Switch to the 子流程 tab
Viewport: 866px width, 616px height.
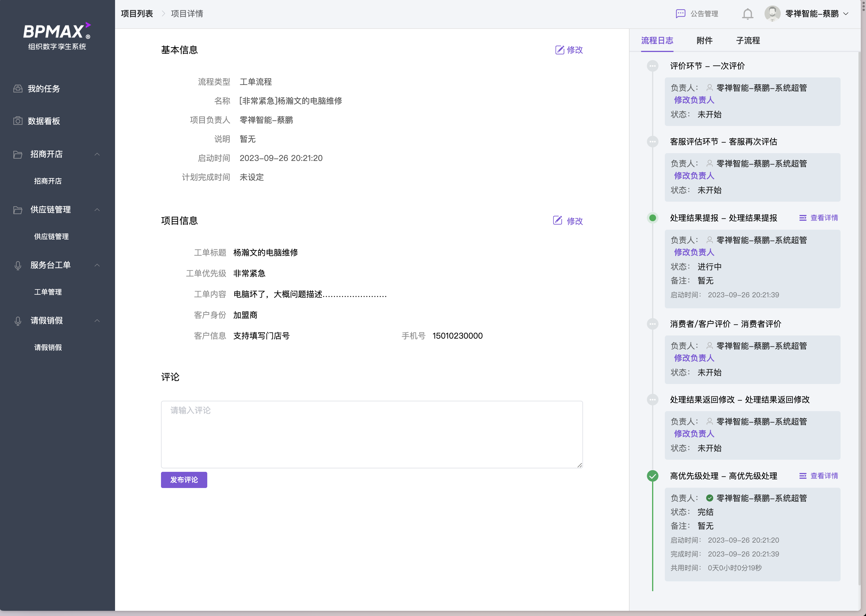tap(747, 40)
